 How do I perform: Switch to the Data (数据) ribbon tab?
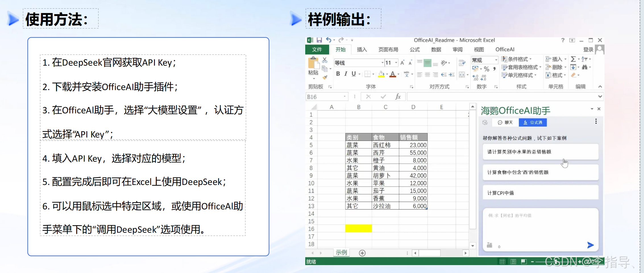point(436,49)
